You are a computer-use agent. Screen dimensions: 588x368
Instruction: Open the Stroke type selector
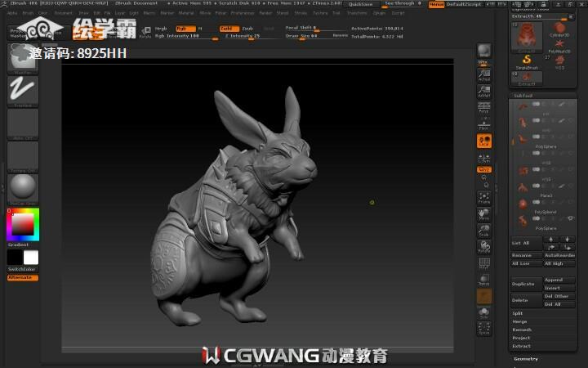(x=23, y=92)
